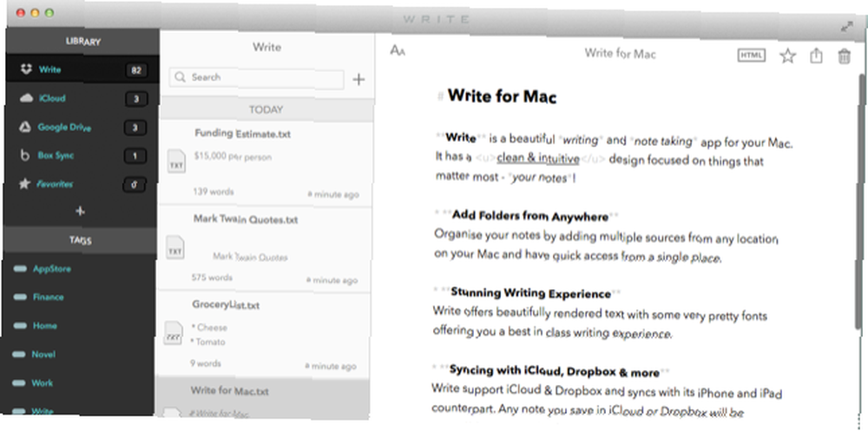868x431 pixels.
Task: Click the TXT file icon for Funding Estimate
Action: pos(176,162)
